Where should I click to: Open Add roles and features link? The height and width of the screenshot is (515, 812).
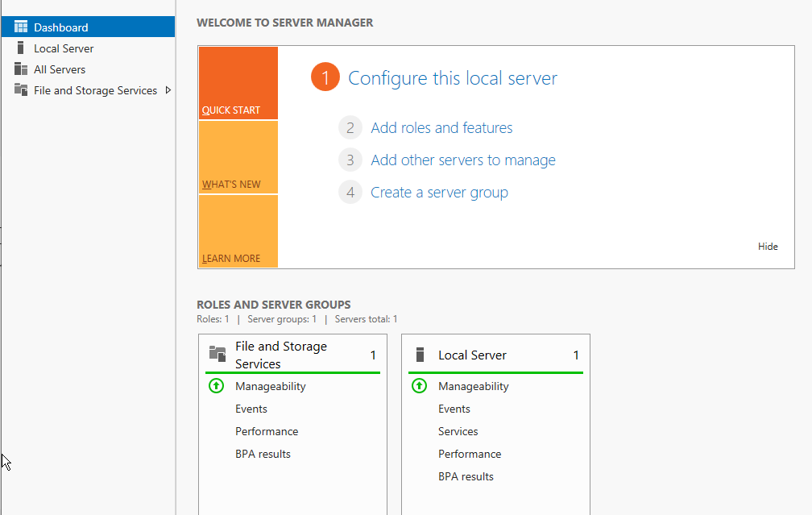click(x=441, y=128)
